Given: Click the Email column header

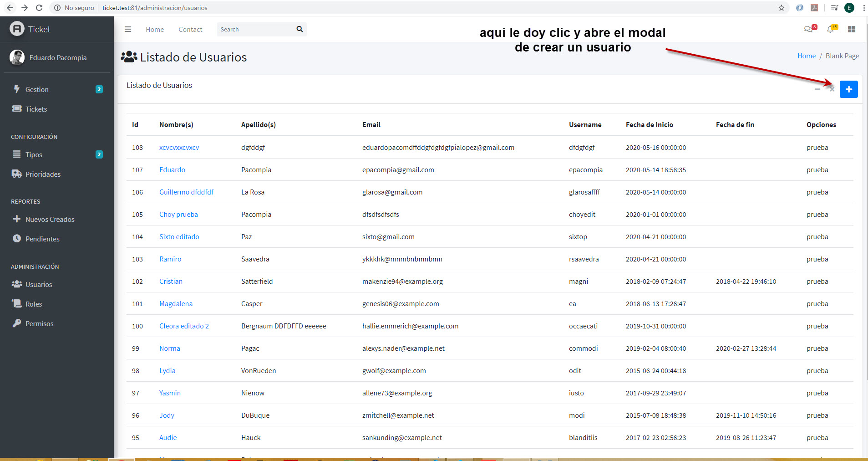Looking at the screenshot, I should (371, 125).
